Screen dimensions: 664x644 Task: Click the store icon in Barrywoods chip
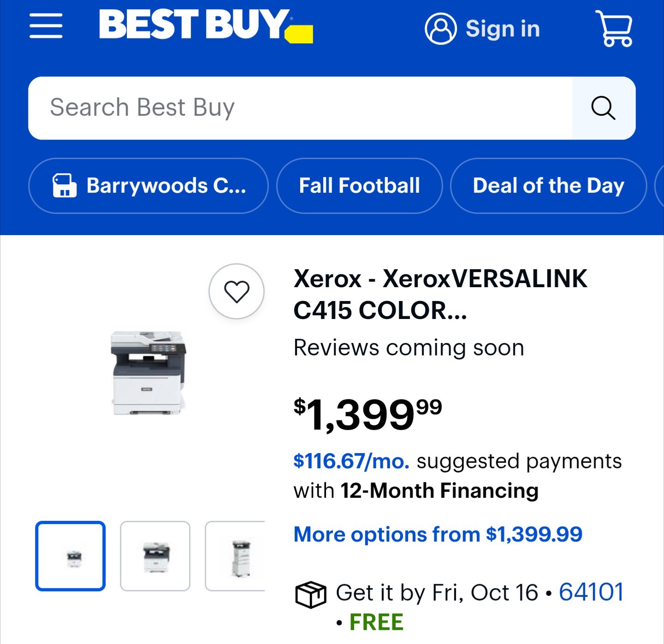pos(64,186)
